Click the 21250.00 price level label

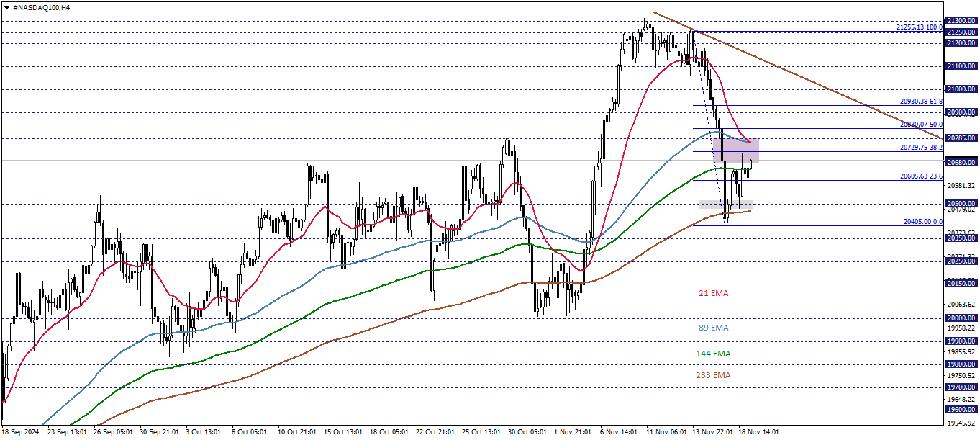click(x=961, y=32)
